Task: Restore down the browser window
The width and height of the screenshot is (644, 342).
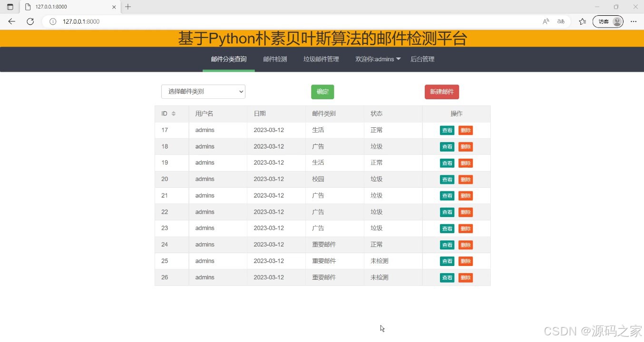Action: pyautogui.click(x=616, y=7)
